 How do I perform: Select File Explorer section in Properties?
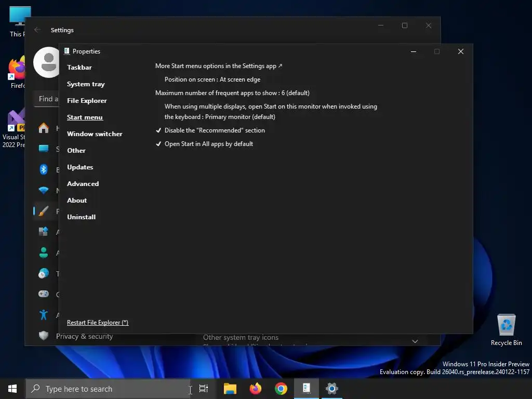pyautogui.click(x=87, y=101)
